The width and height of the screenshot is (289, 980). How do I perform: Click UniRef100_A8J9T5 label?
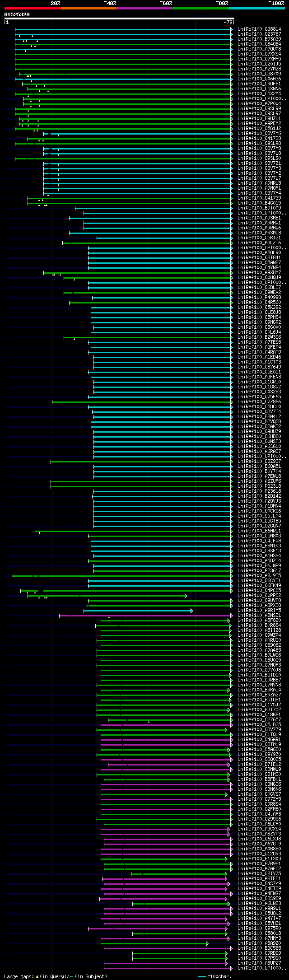[259, 576]
